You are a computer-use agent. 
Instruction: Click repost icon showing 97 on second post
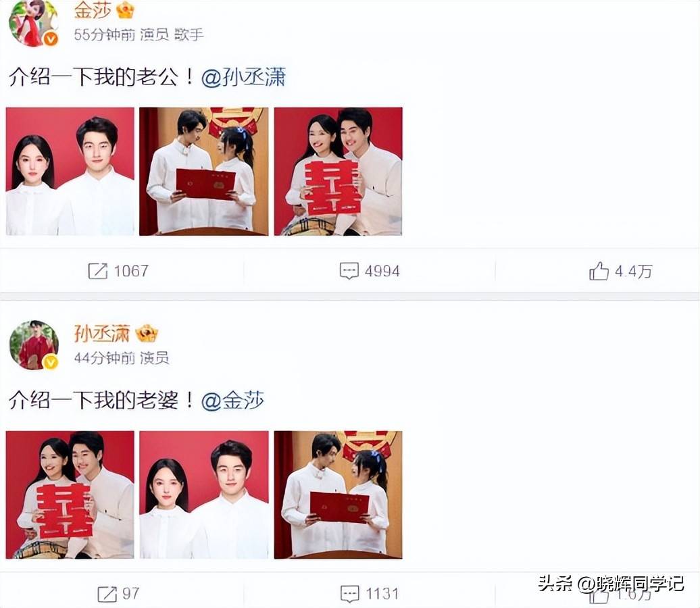coord(107,594)
